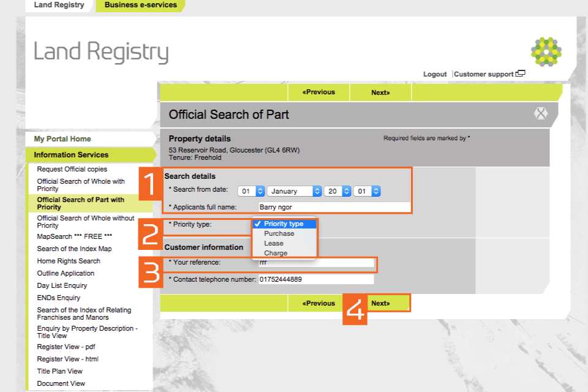Select the checked Priority type option
Viewport: 588px width, 392px height.
tap(285, 224)
